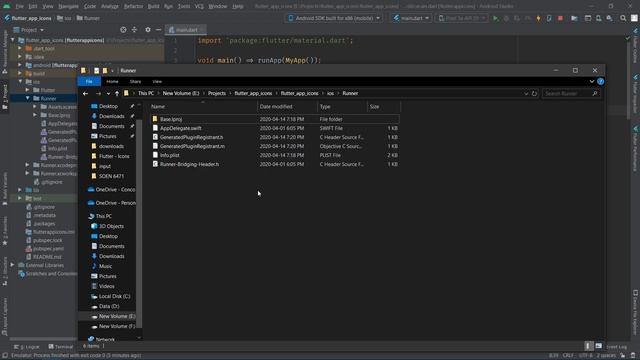
Task: Go back in File Explorer
Action: click(x=85, y=93)
